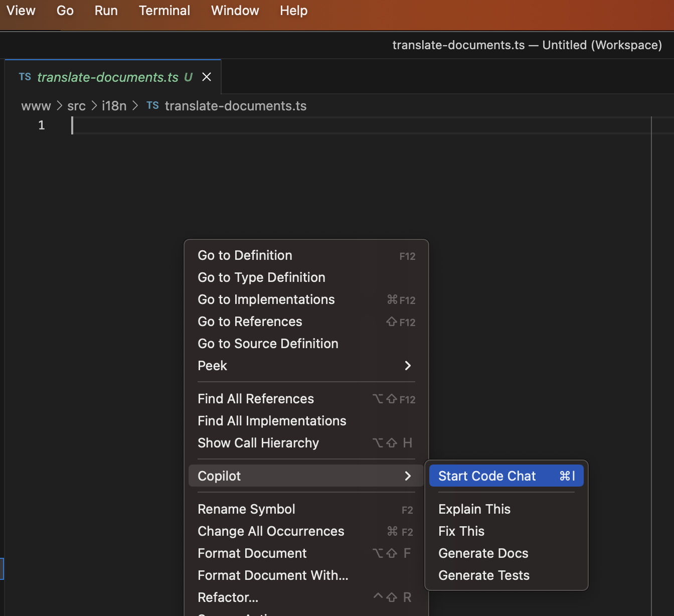Click the TS icon in the breadcrumb
674x616 pixels.
click(153, 105)
